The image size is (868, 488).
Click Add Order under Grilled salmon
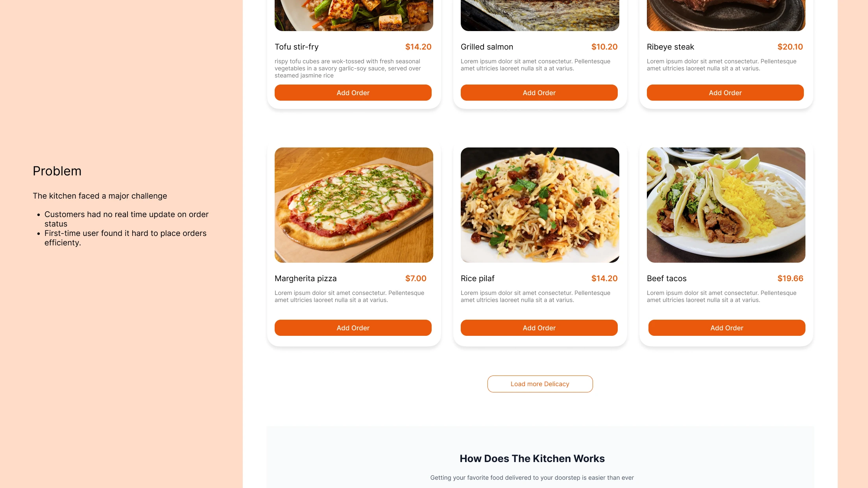click(539, 93)
